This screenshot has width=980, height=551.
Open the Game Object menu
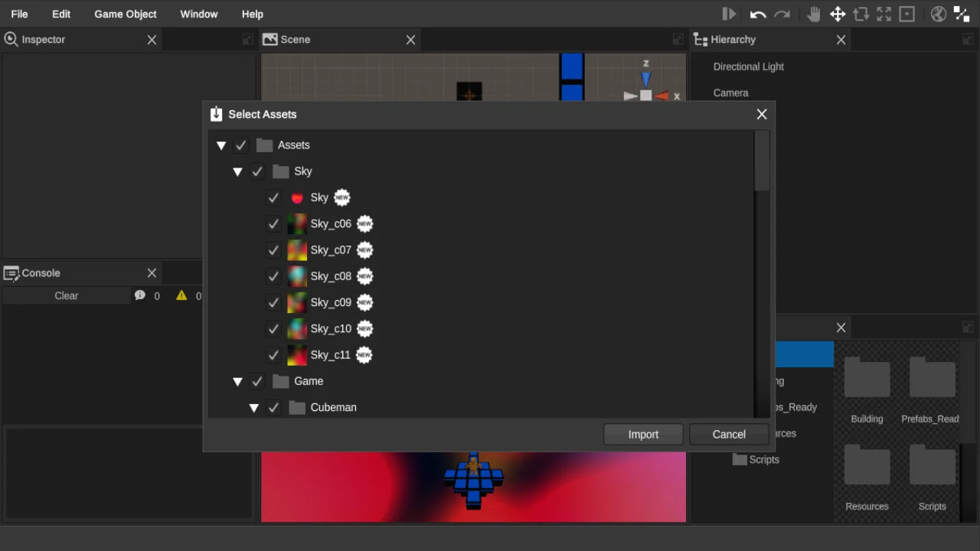coord(126,14)
